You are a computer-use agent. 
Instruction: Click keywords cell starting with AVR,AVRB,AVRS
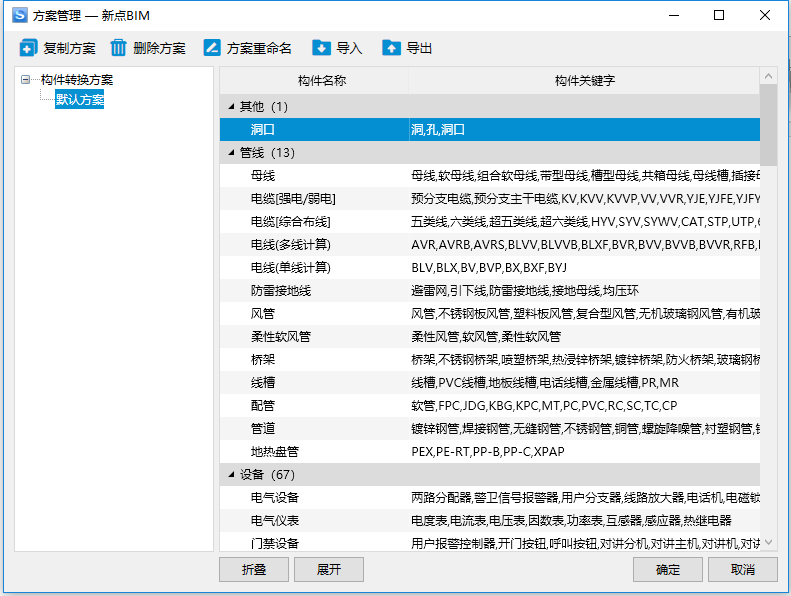click(585, 245)
